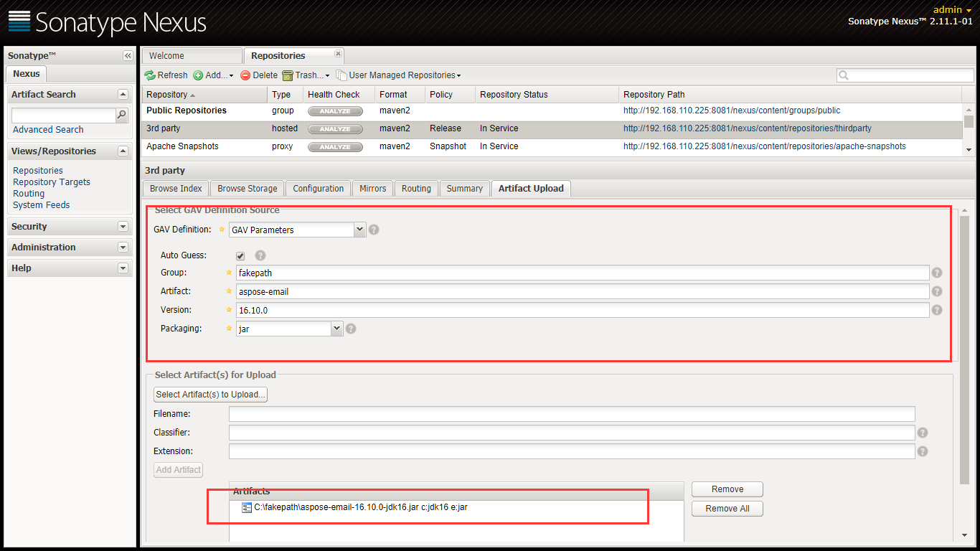This screenshot has width=980, height=551.
Task: Click Analyze for 3rd party repository
Action: click(x=335, y=129)
